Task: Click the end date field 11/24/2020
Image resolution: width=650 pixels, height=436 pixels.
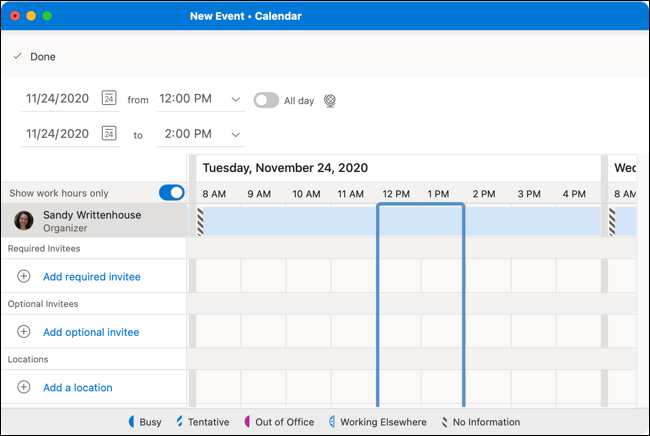Action: (x=58, y=134)
